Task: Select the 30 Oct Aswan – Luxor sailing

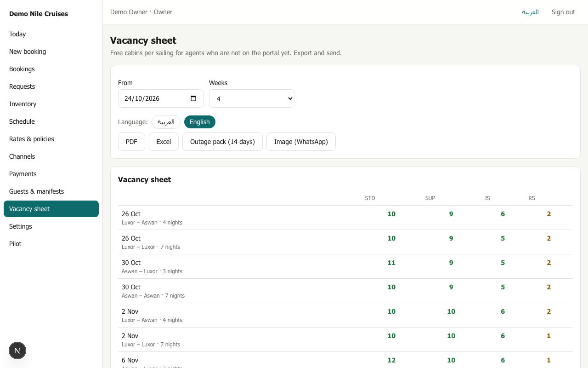Action: coord(345,266)
